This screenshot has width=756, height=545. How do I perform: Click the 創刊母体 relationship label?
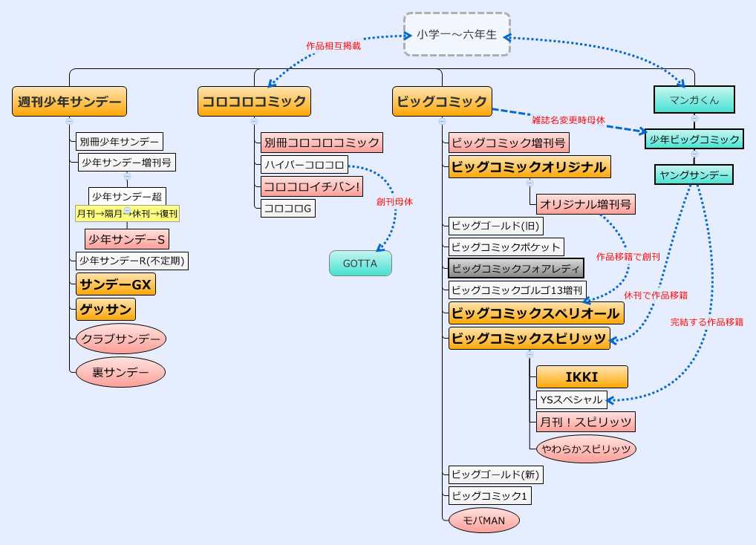coord(394,202)
